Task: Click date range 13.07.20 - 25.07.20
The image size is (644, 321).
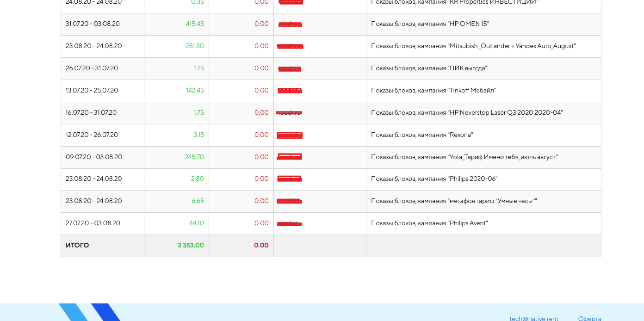Action: coord(92,90)
